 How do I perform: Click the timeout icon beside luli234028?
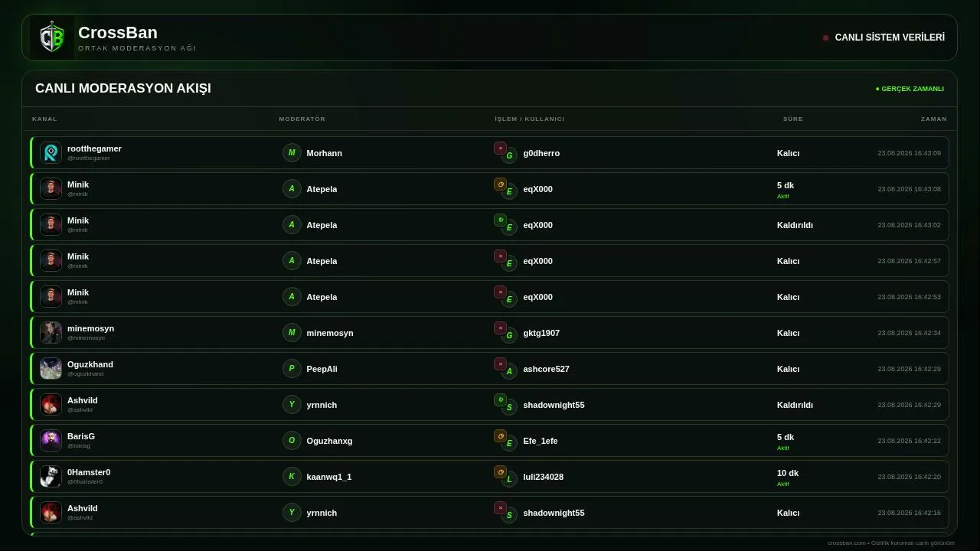tap(501, 472)
